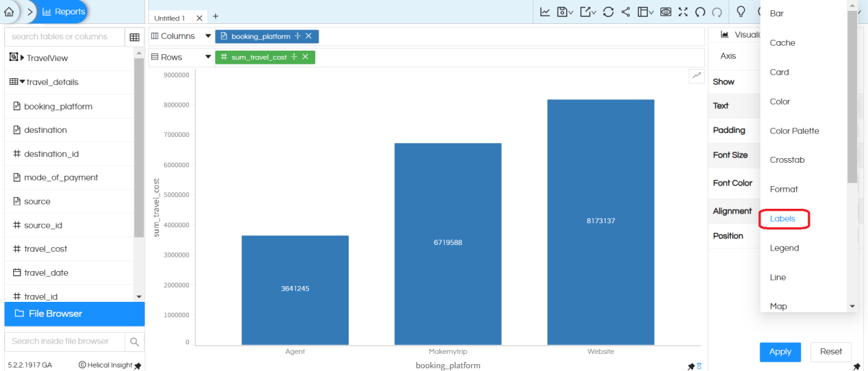Click the Agent bar in chart
868x371 pixels.
(x=295, y=290)
